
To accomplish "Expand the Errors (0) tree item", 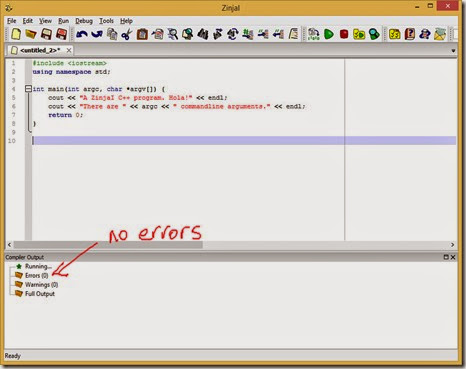I will [36, 275].
